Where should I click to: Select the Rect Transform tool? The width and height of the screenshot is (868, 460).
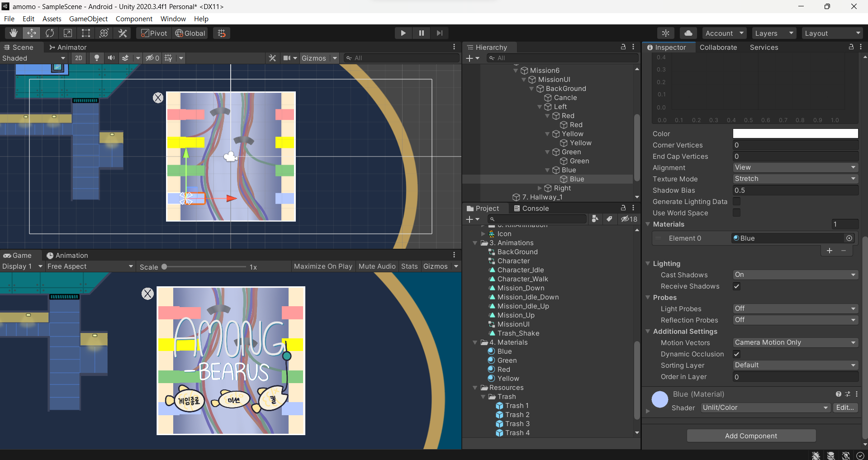tap(86, 33)
